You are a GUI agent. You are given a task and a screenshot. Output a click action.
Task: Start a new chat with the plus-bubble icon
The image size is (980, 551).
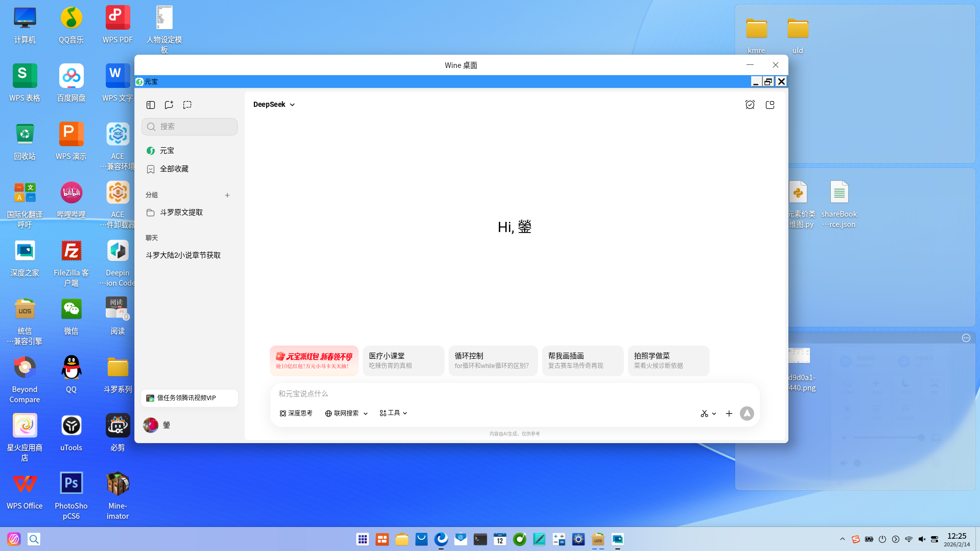169,105
